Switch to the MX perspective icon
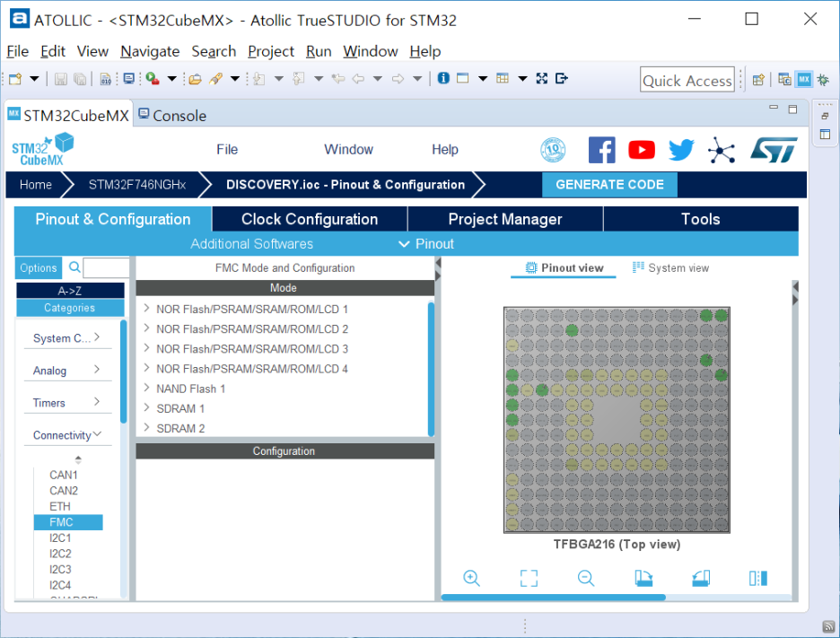Screen dimensions: 840x638 tap(803, 79)
